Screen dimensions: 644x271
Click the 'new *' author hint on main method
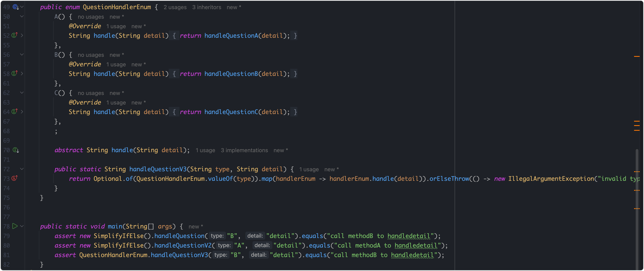point(196,227)
